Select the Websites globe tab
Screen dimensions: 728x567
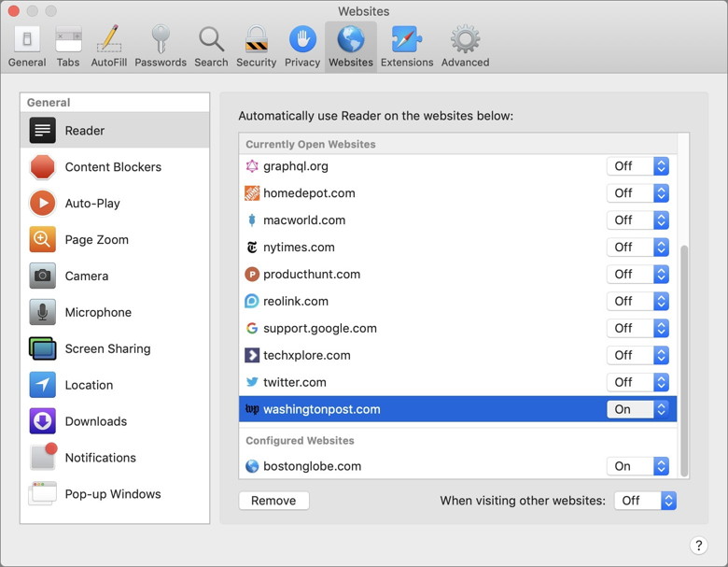tap(351, 47)
